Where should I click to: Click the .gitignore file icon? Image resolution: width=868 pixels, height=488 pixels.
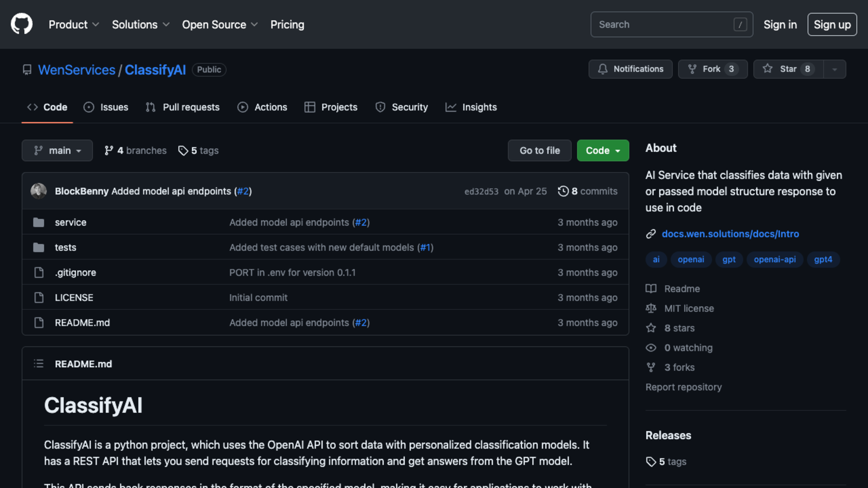pyautogui.click(x=39, y=272)
